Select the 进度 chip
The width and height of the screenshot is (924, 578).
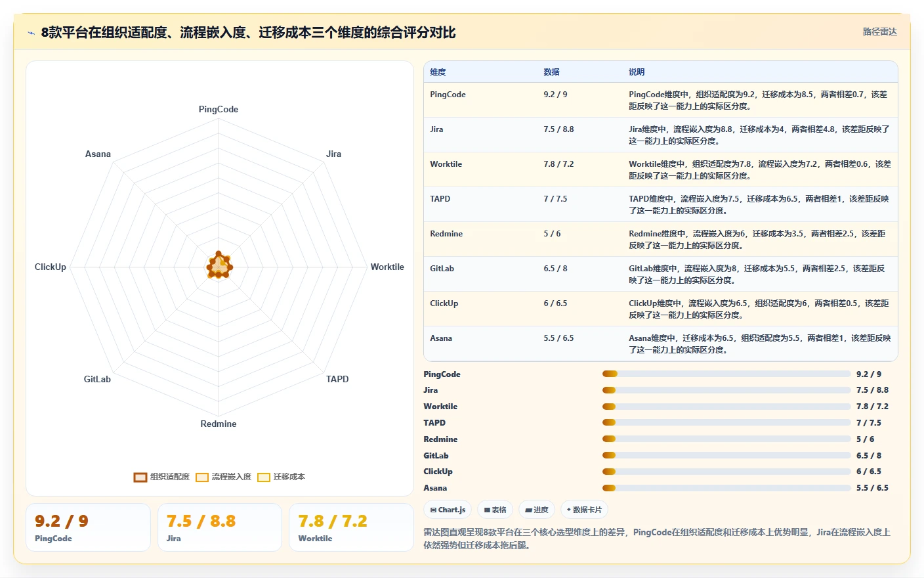(537, 510)
